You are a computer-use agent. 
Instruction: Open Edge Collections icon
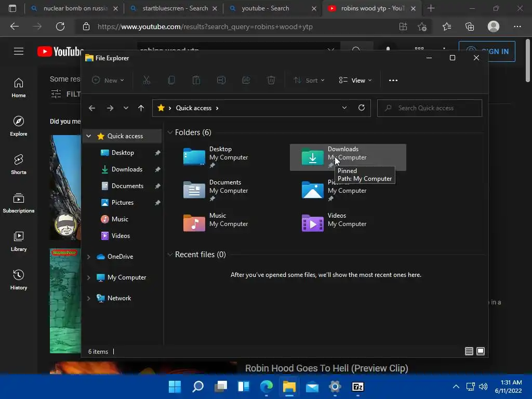coord(470,26)
